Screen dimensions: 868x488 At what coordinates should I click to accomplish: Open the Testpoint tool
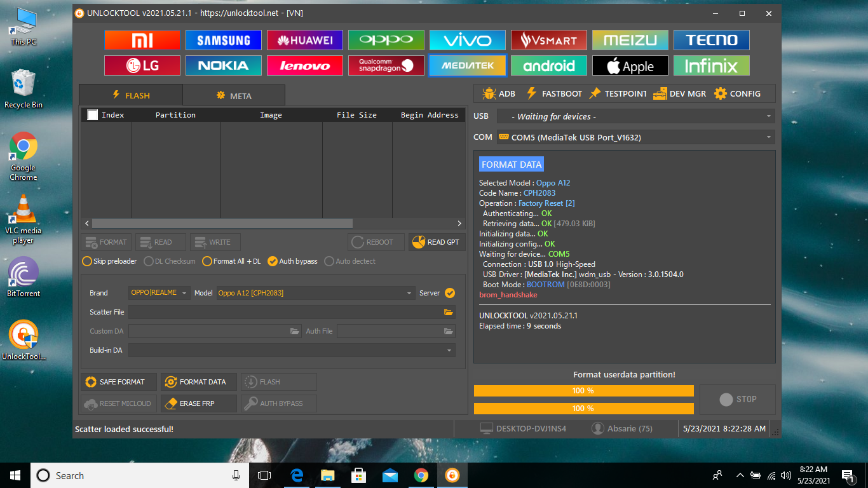point(618,93)
